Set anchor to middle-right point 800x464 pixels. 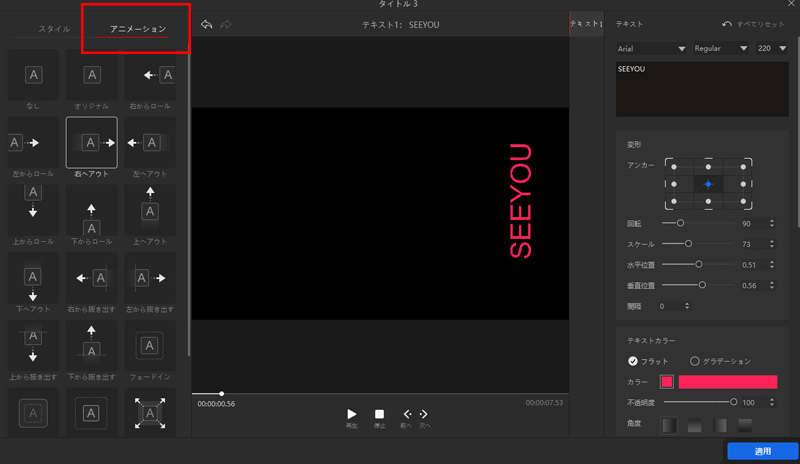coord(743,184)
